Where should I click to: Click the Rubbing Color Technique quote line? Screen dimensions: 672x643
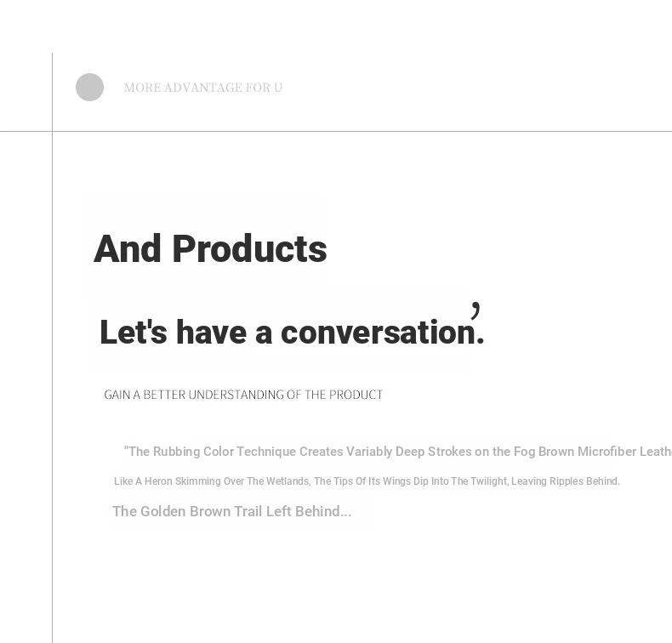pos(397,452)
